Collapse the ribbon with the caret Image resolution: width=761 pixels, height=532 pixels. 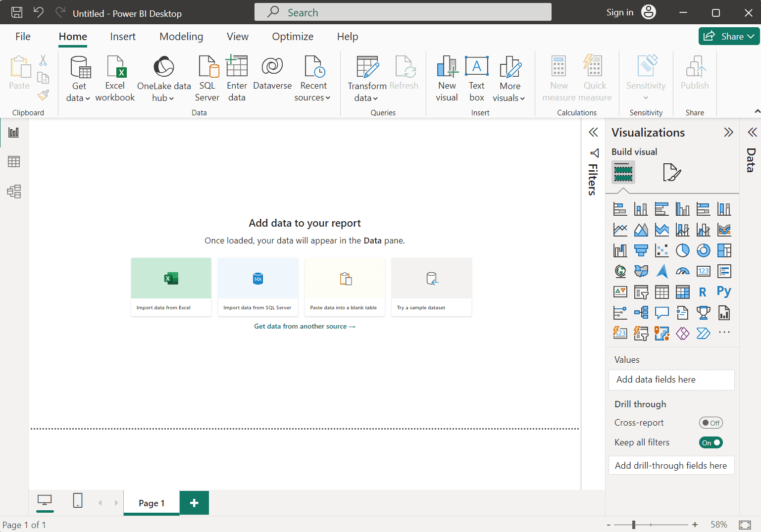[x=757, y=112]
